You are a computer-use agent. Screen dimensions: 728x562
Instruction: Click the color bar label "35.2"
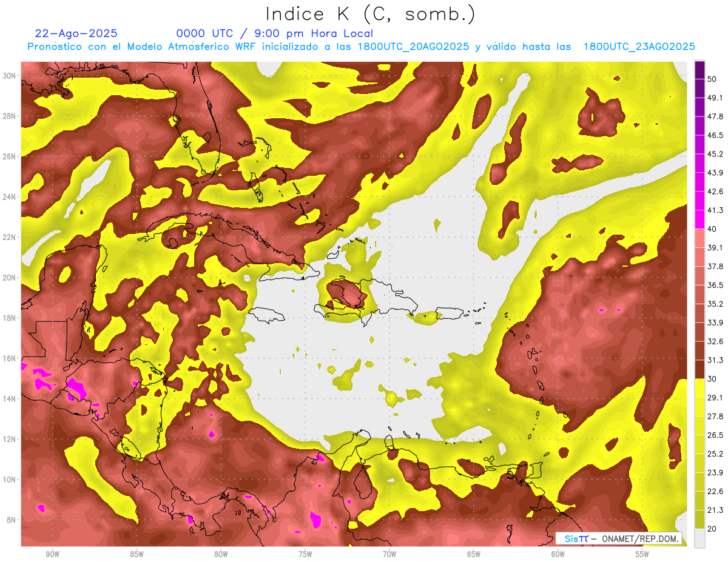(715, 304)
